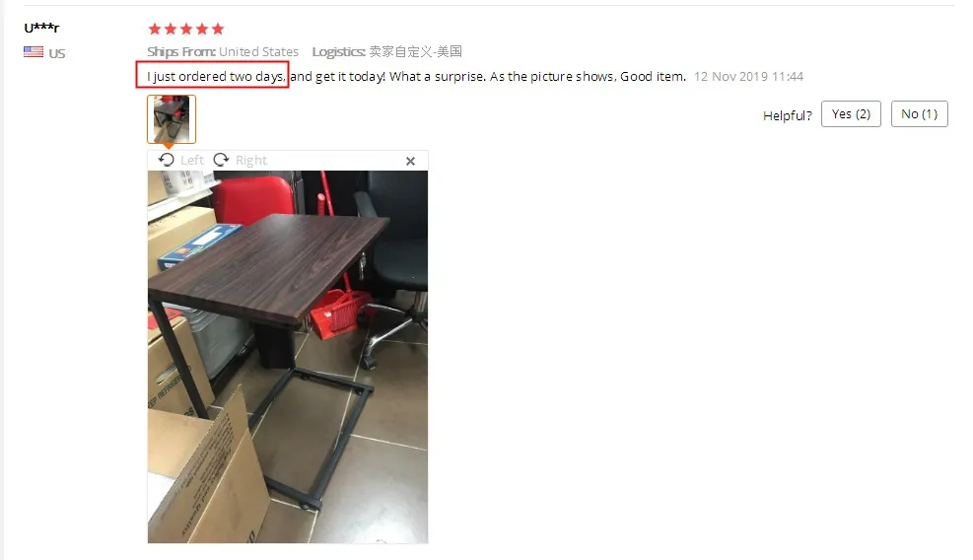Click the "Left" rotate label

click(192, 160)
